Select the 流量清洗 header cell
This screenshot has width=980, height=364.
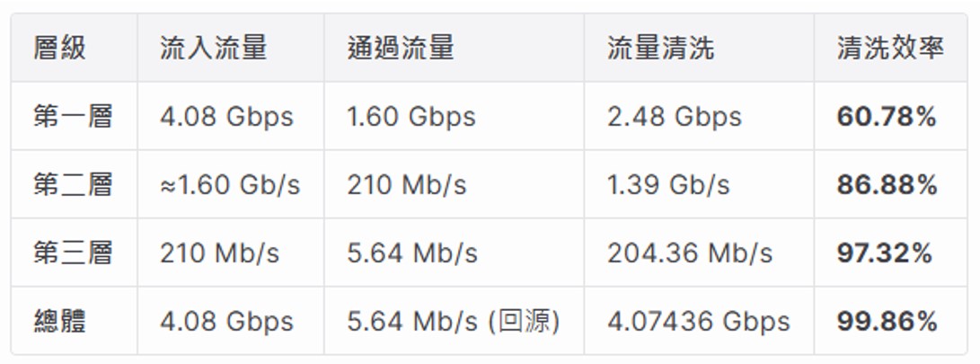click(660, 48)
